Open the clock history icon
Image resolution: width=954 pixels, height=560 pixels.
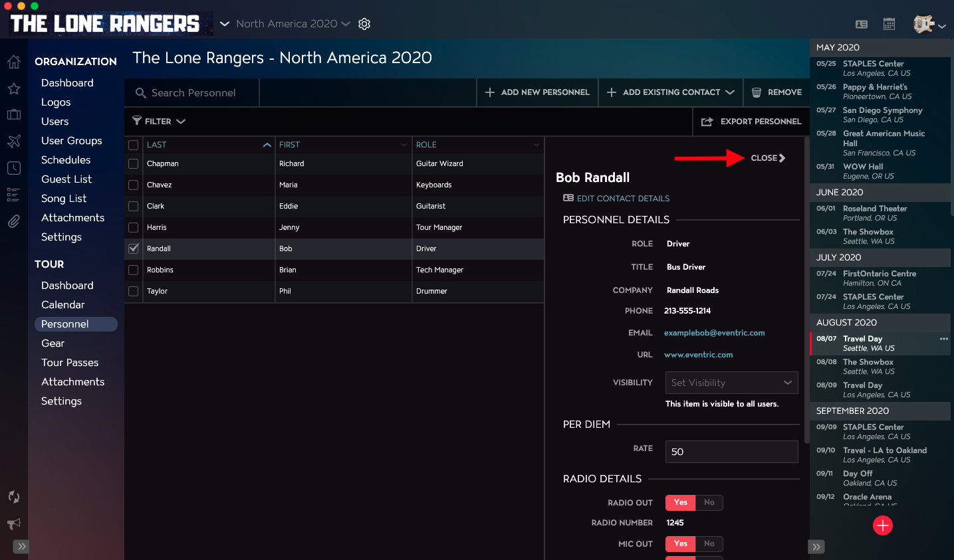point(14,168)
